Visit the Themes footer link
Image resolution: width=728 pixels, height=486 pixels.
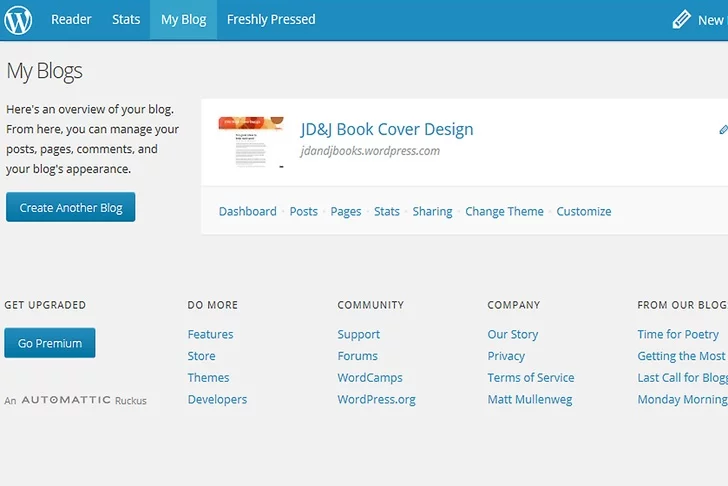pyautogui.click(x=208, y=378)
